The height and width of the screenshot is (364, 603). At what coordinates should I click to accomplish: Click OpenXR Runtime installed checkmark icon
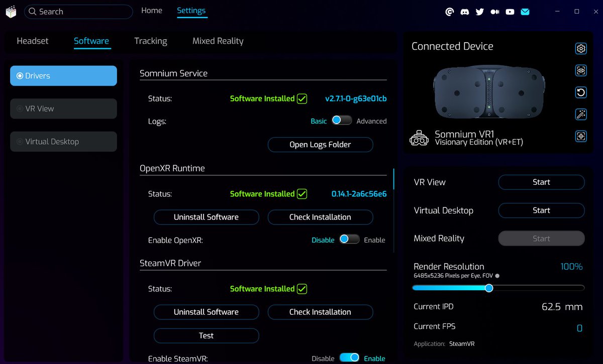[x=302, y=194]
